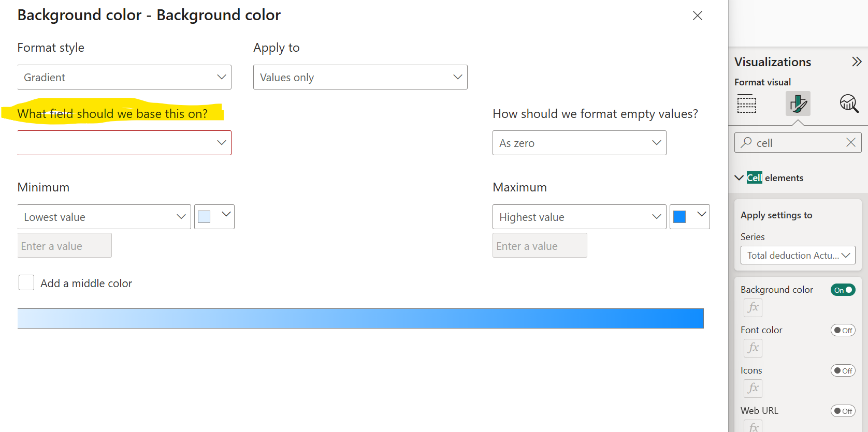868x432 pixels.
Task: Clear the cell search text
Action: coord(850,142)
